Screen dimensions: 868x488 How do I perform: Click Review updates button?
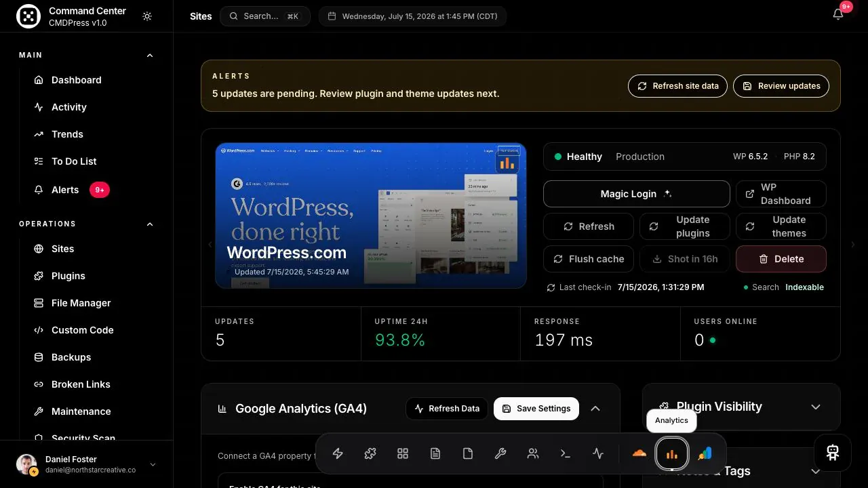[x=781, y=86]
